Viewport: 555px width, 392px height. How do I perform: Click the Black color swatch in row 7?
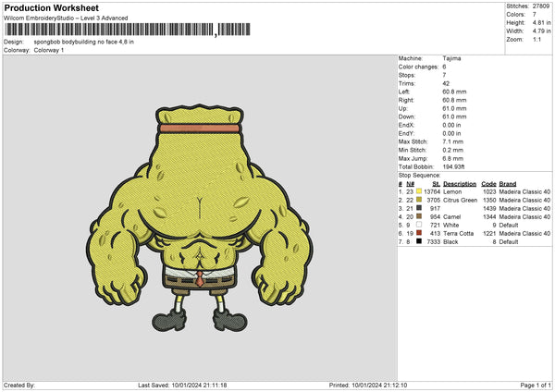click(x=419, y=241)
